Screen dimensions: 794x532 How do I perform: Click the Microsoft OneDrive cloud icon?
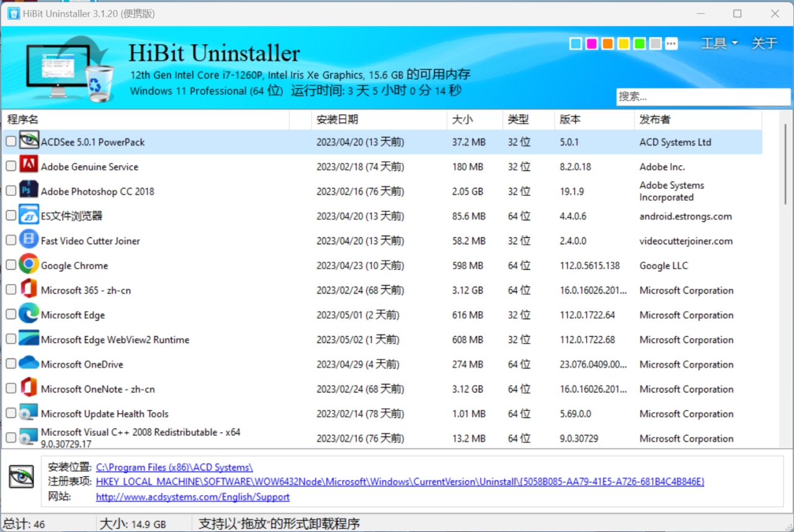29,363
